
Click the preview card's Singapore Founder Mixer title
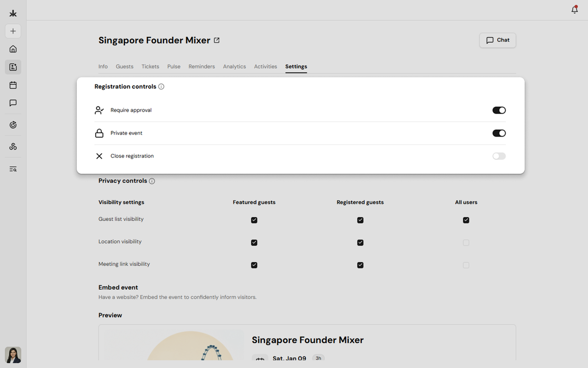[308, 340]
